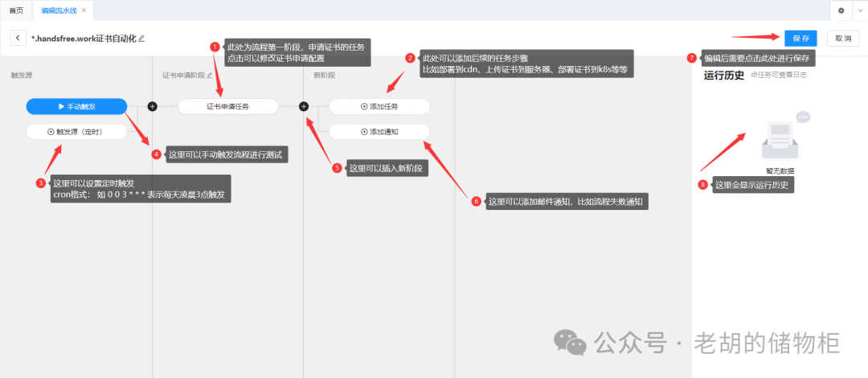
Task: Click 添加任务 in new stage
Action: pyautogui.click(x=379, y=106)
